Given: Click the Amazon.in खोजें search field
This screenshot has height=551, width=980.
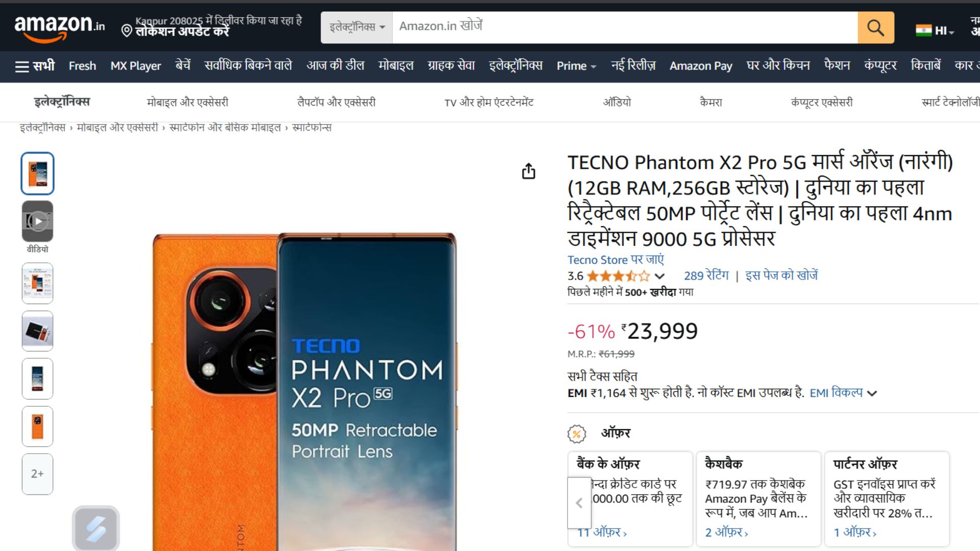Looking at the screenshot, I should (625, 27).
